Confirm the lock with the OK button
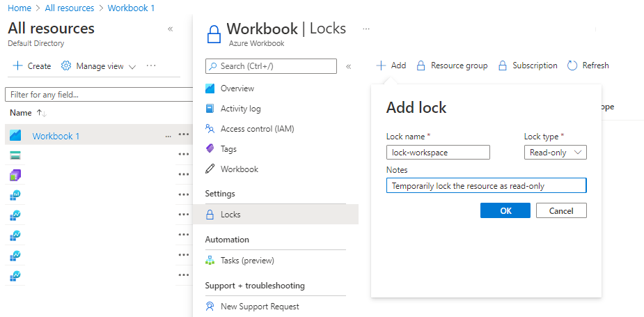 click(x=505, y=210)
